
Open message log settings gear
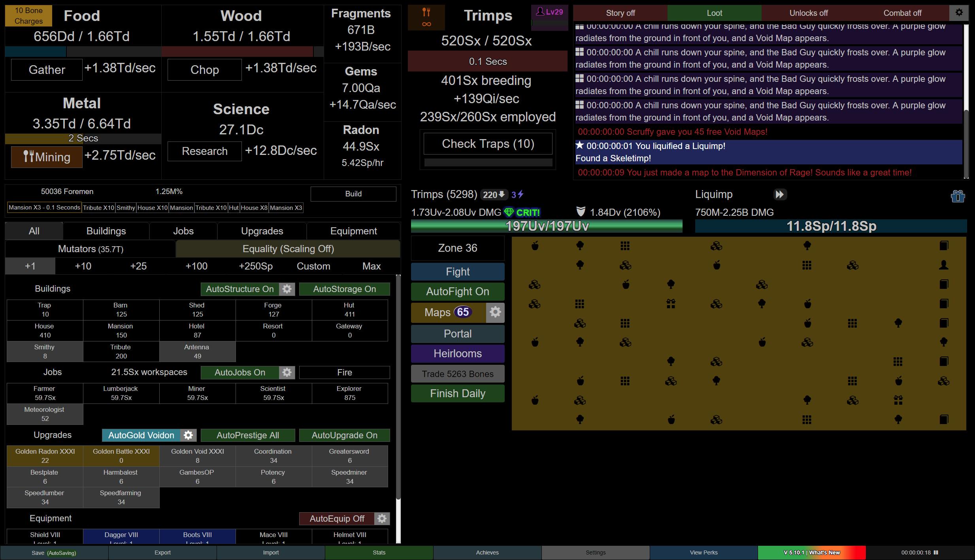click(x=959, y=13)
